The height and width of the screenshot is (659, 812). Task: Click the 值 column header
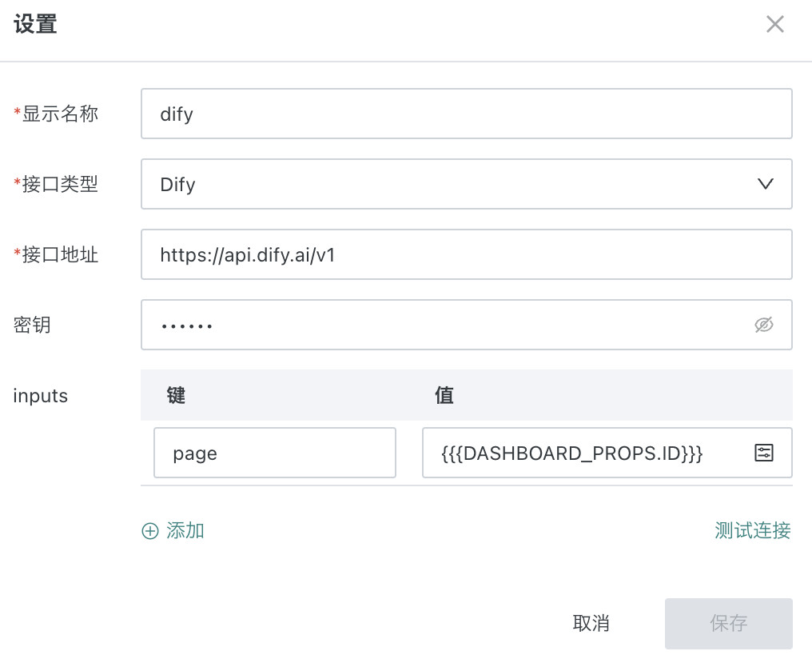pyautogui.click(x=444, y=395)
